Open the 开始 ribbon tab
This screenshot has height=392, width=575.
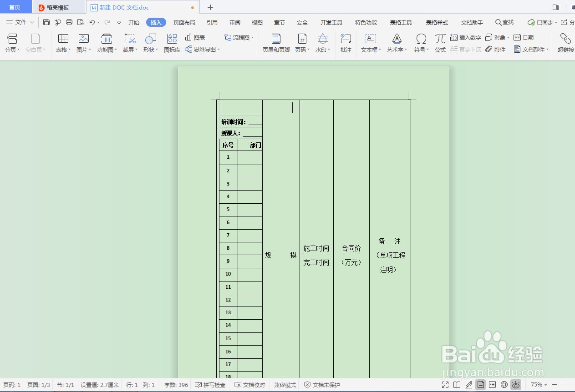134,22
